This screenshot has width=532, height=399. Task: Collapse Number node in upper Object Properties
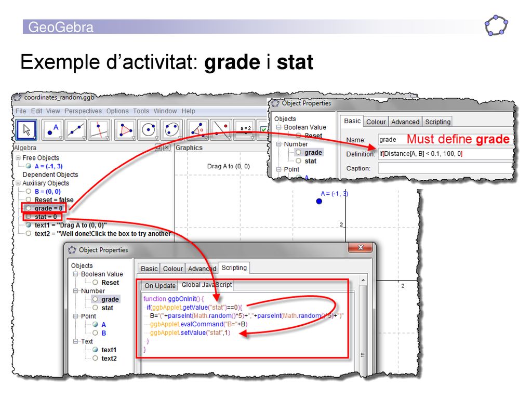coord(279,144)
